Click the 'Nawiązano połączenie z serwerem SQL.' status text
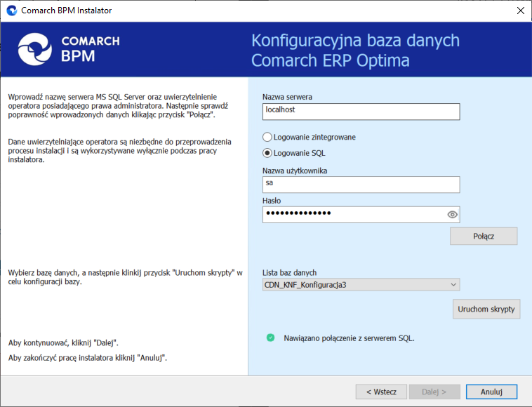Screen dimensions: 532x407 point(349,338)
